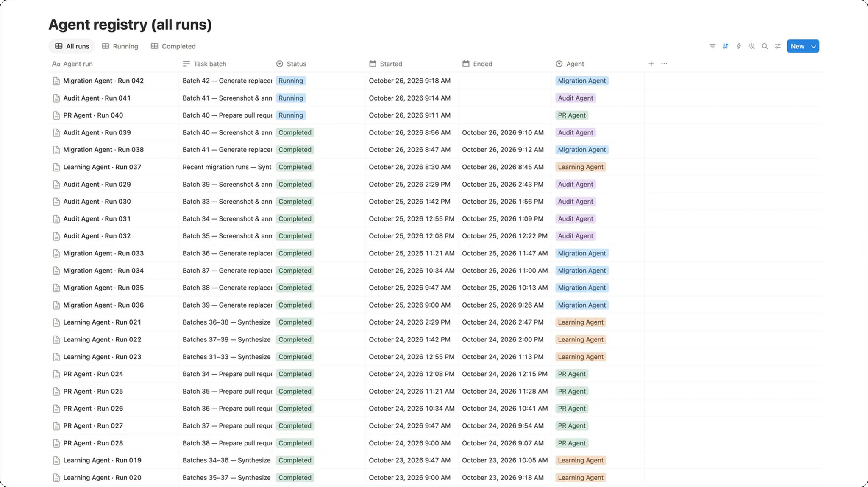Open the column header more options ellipsis
The height and width of the screenshot is (487, 868).
click(x=664, y=64)
